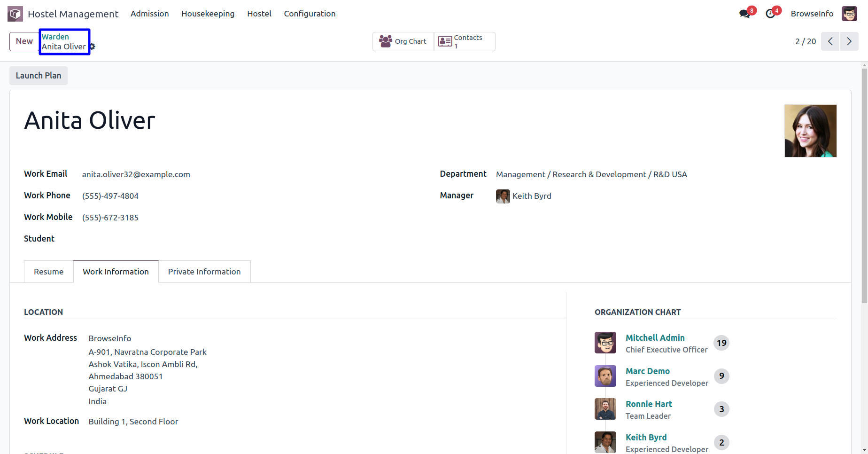Show Keith Byrd's 2 subordinates badge
Image resolution: width=868 pixels, height=454 pixels.
pyautogui.click(x=721, y=442)
